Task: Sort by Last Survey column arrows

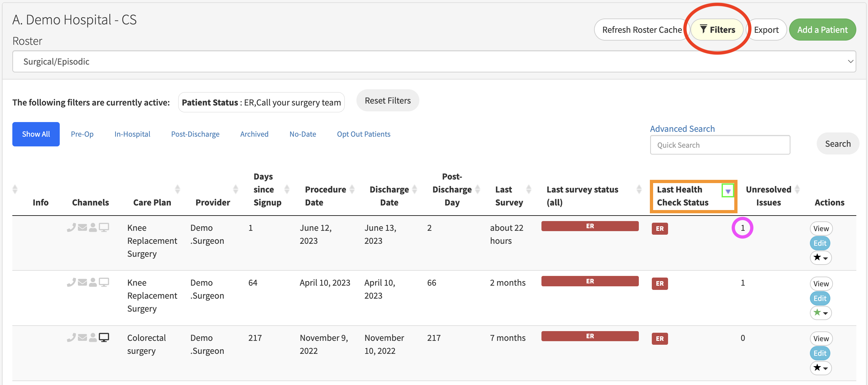Action: click(528, 189)
